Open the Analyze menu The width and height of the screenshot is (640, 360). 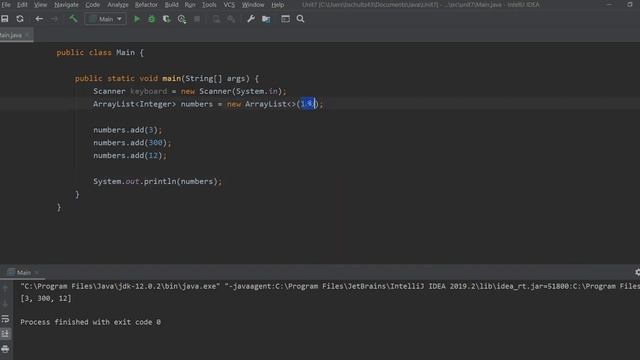point(118,4)
